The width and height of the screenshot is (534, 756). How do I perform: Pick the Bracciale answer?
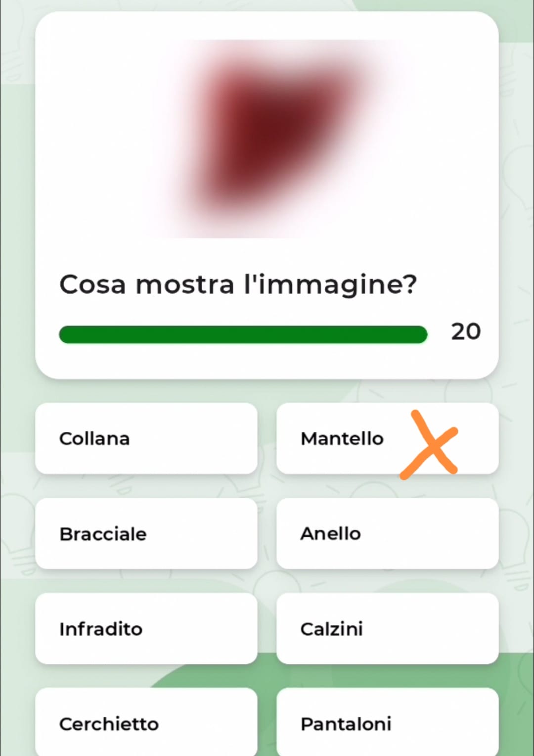coord(146,534)
